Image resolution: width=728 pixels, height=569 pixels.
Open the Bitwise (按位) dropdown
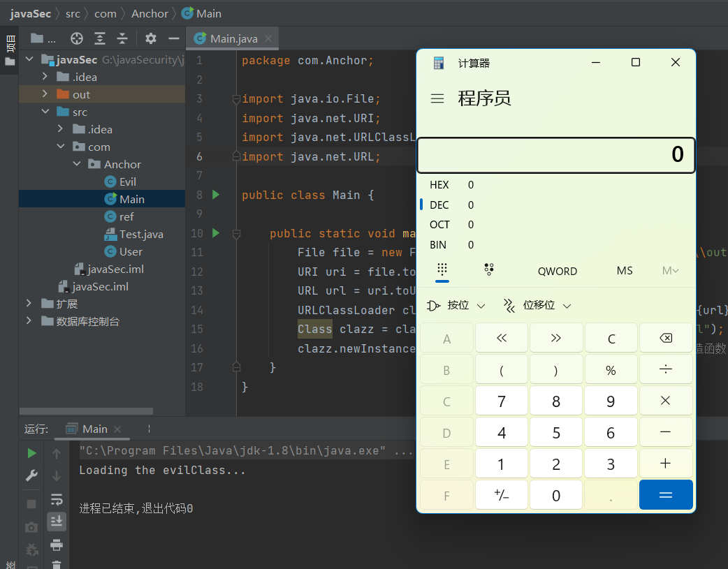coord(456,305)
